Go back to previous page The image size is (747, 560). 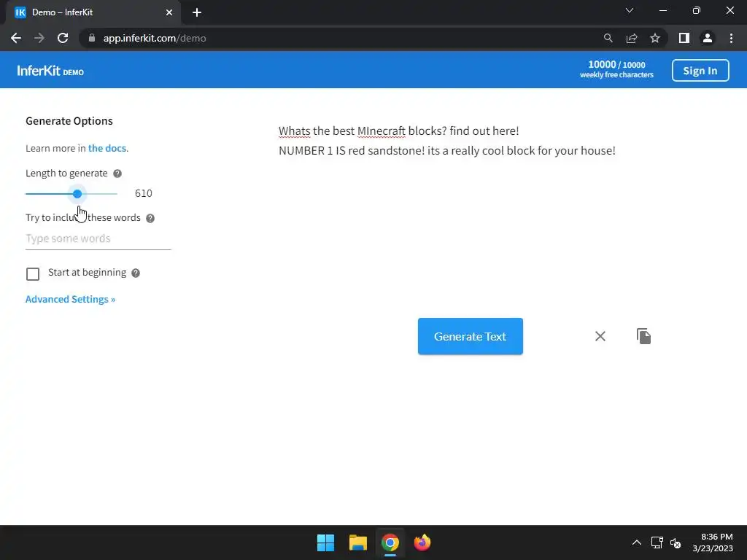pos(16,38)
